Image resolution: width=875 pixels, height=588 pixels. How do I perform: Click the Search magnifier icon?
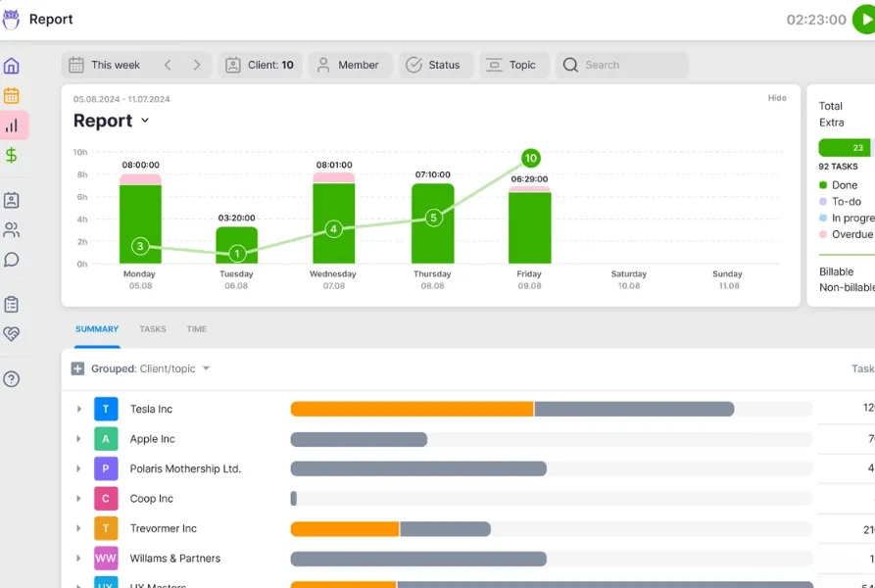[x=570, y=65]
